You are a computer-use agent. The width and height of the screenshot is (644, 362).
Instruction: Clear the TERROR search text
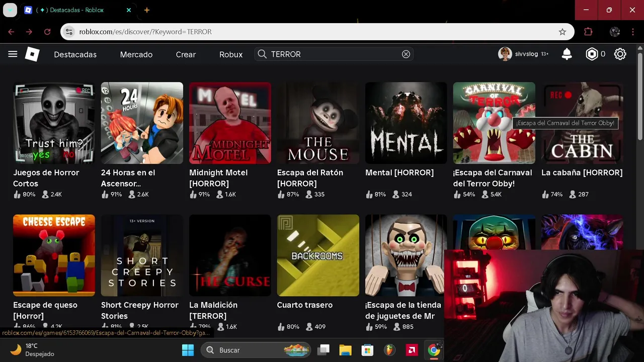(406, 54)
